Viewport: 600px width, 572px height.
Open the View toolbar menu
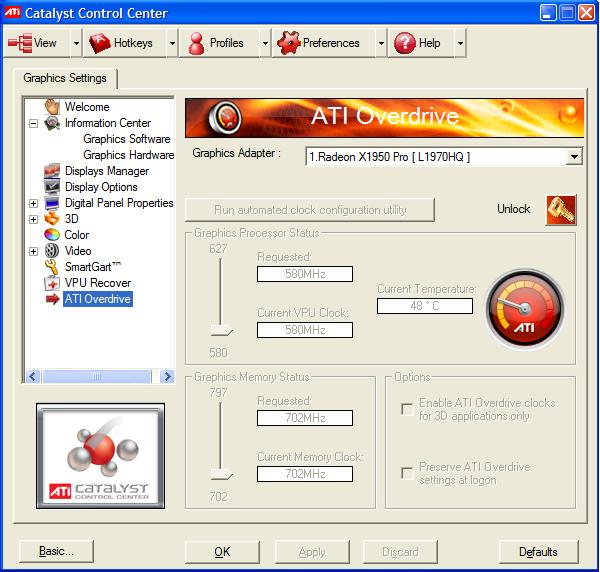click(x=37, y=43)
